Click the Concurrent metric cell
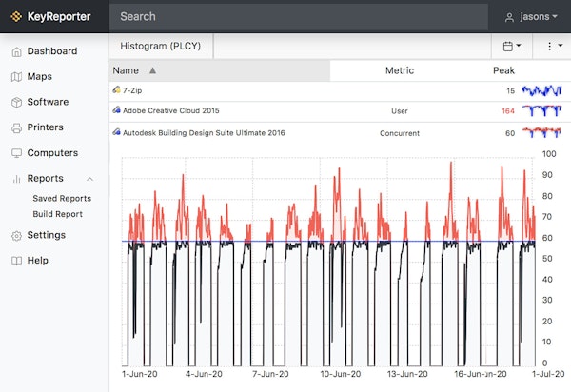 pos(400,133)
